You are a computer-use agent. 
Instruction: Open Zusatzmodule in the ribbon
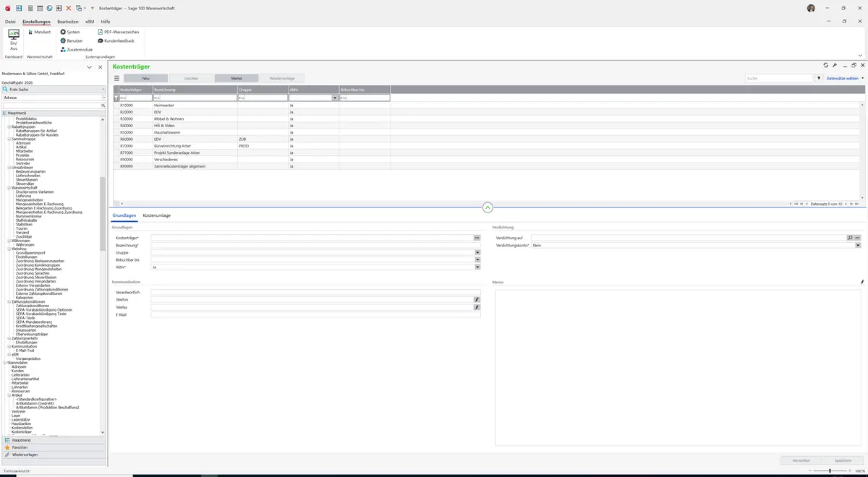[77, 49]
